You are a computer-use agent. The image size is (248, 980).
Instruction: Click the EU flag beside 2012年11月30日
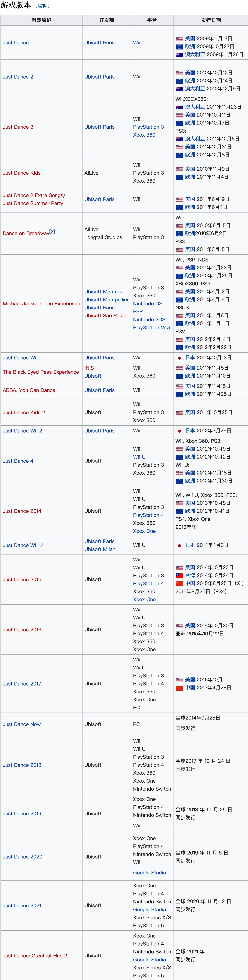(179, 481)
